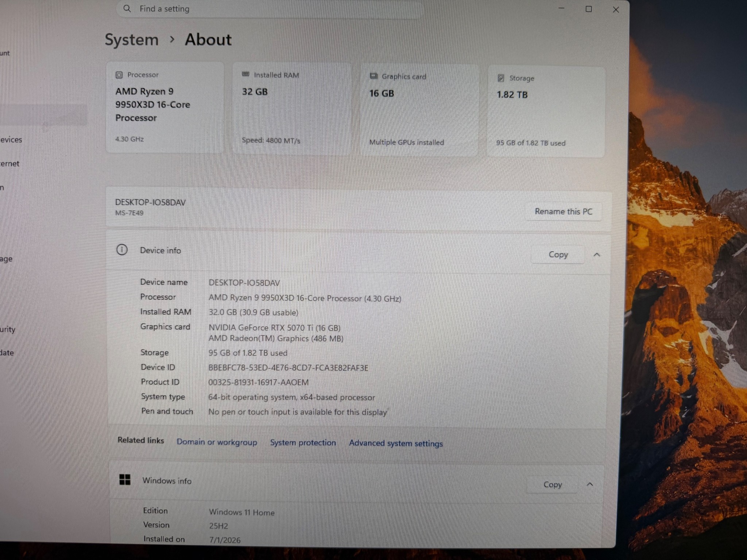
Task: Select the NVIDIA GeForce RTX 5070 Ti entry
Action: point(274,328)
